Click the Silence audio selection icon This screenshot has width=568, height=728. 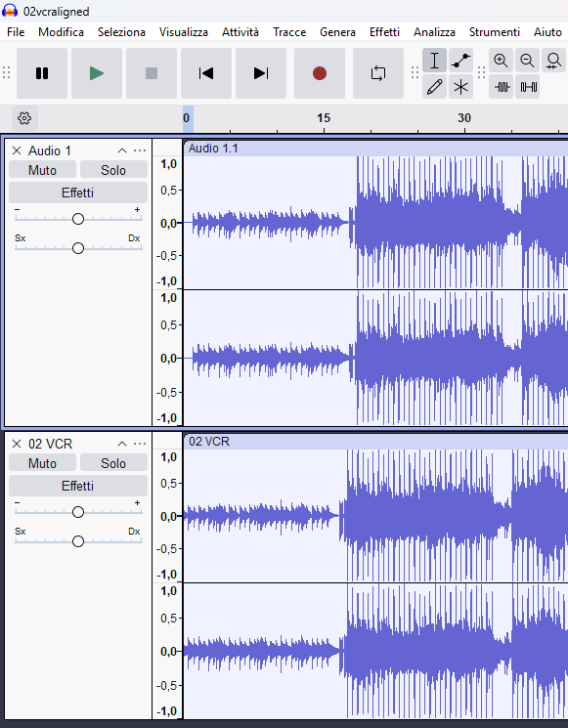tap(527, 87)
